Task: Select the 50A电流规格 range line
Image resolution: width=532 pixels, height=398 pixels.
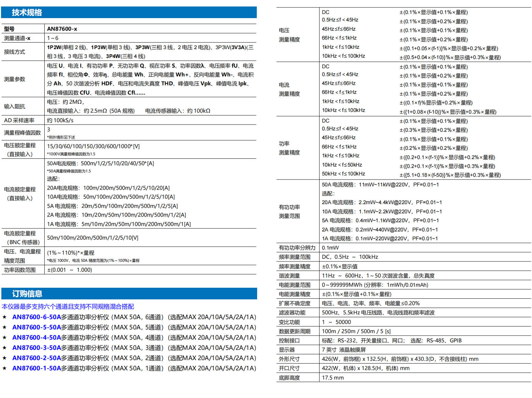Action: [x=101, y=164]
